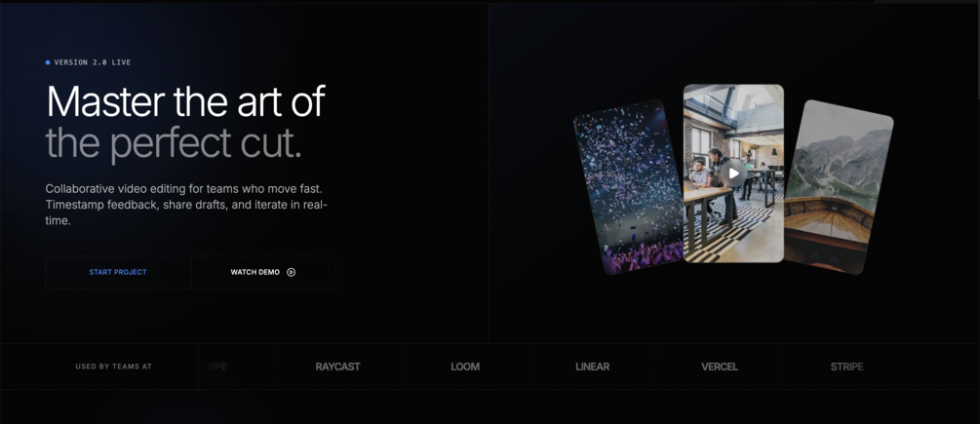Open the Raycast logo in the brand strip
Screen dimensions: 980x424
(x=337, y=366)
